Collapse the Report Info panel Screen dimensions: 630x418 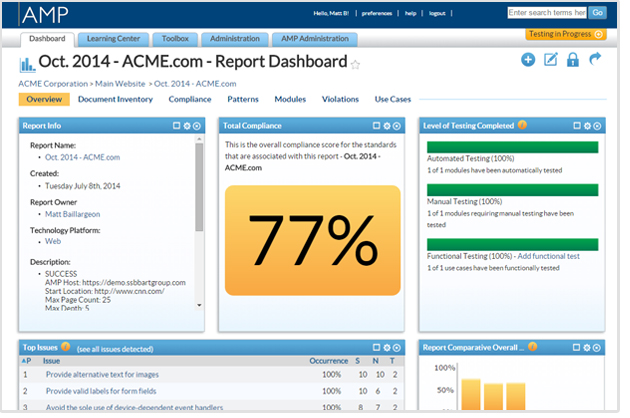tap(196, 126)
